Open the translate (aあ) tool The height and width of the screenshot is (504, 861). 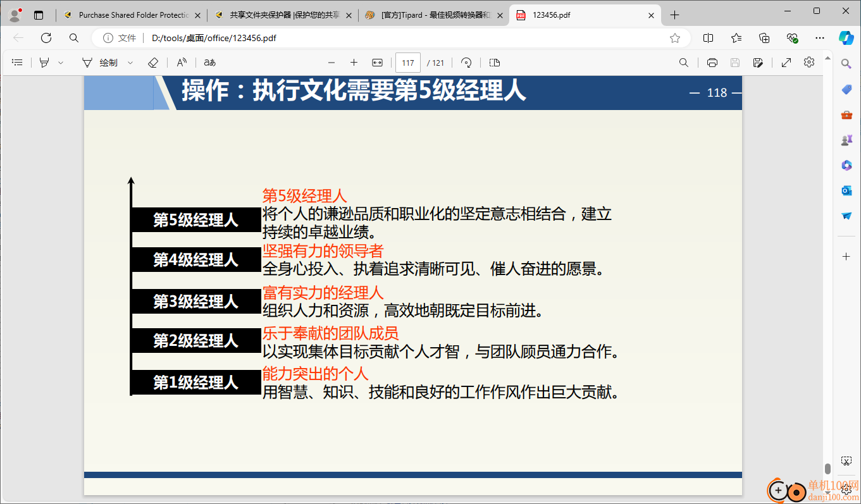[x=210, y=63]
